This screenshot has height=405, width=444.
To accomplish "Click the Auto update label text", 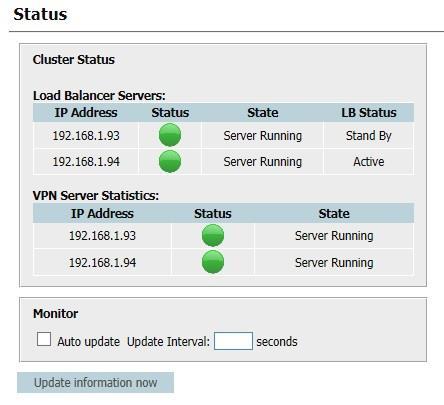I will (x=88, y=342).
